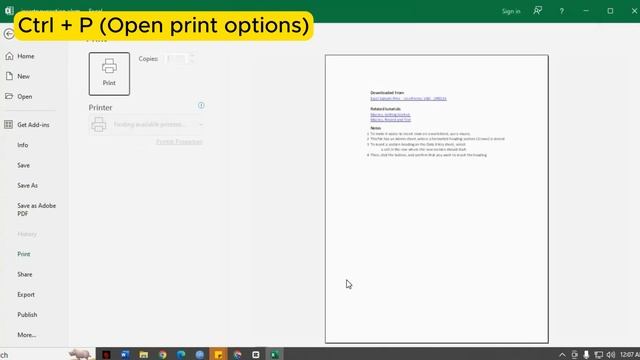This screenshot has height=360, width=640.
Task: Click the printer info icon
Action: pyautogui.click(x=201, y=106)
